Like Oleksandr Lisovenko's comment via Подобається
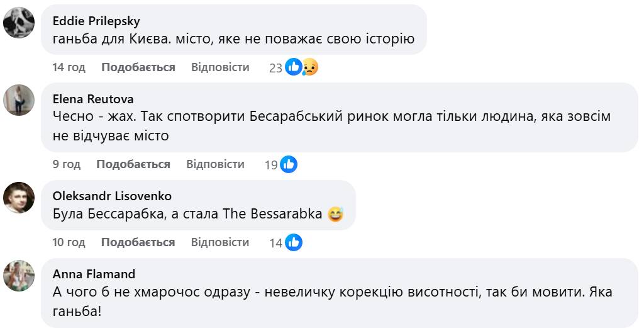 point(138,242)
